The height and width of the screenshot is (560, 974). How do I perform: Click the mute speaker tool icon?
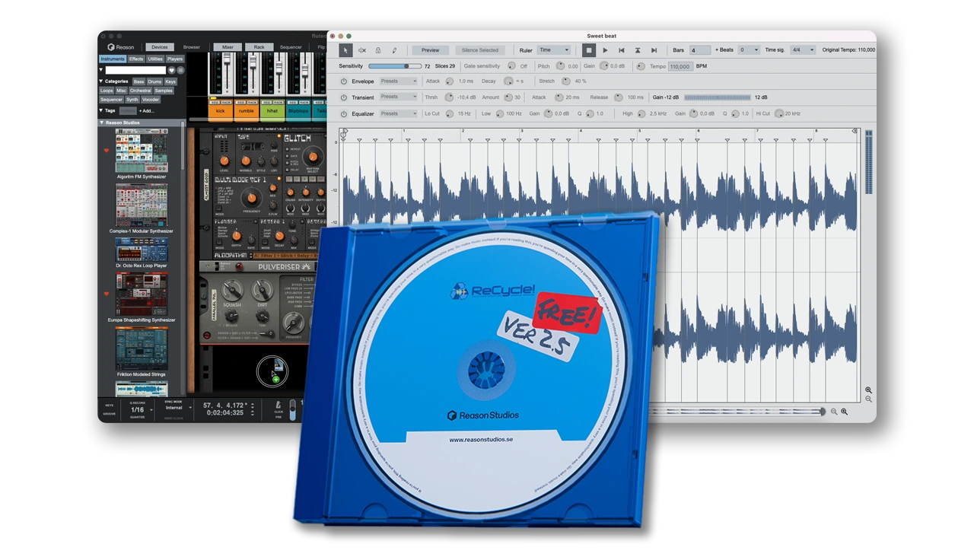coord(362,50)
